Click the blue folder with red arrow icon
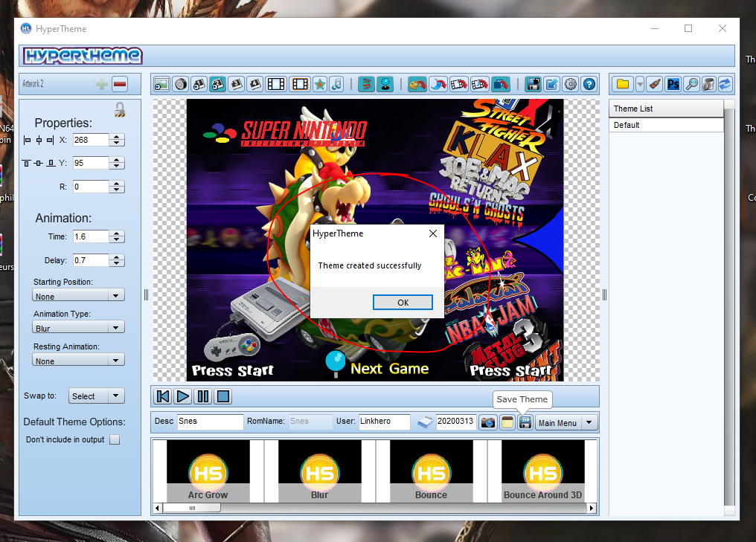Image resolution: width=756 pixels, height=542 pixels. click(x=501, y=84)
